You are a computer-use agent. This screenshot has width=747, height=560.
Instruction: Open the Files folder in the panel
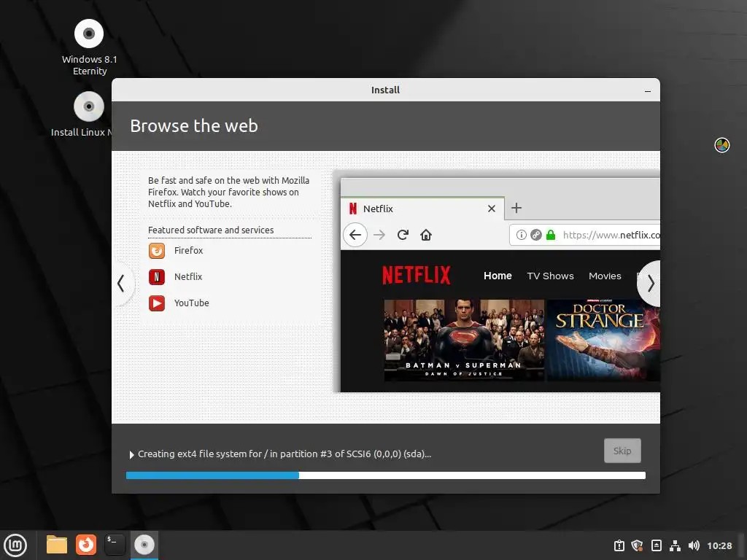pos(57,545)
